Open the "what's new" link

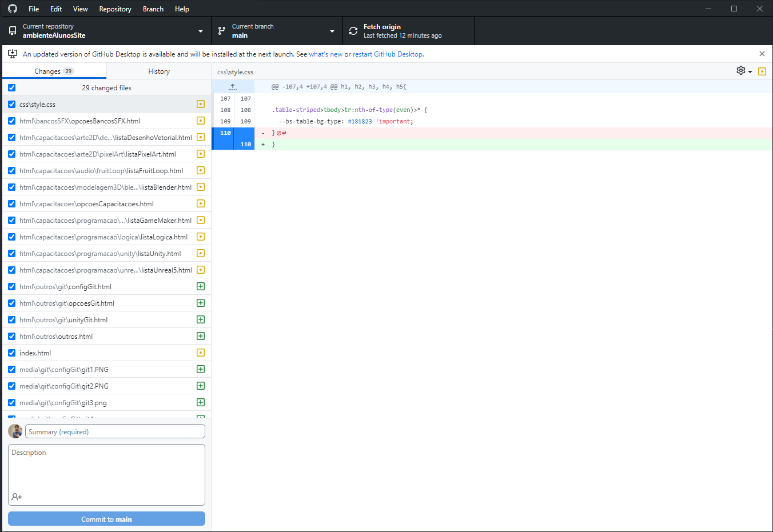tap(325, 54)
